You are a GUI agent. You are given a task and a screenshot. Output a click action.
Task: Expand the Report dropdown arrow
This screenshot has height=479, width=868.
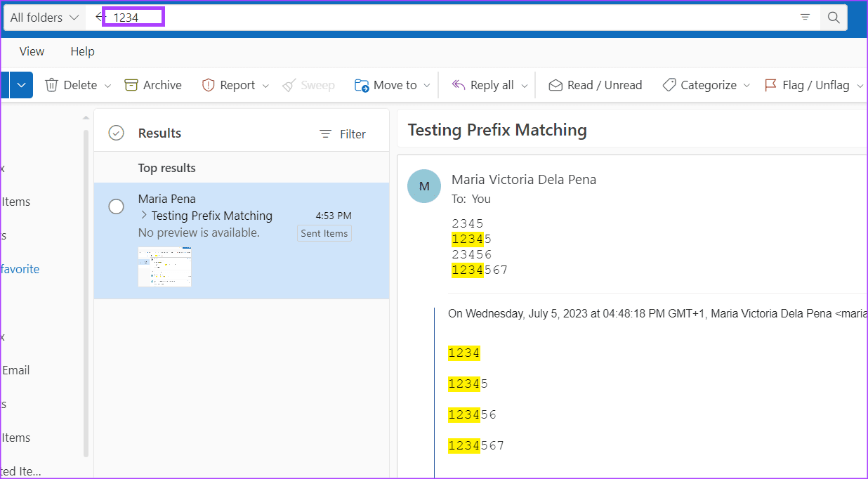265,86
